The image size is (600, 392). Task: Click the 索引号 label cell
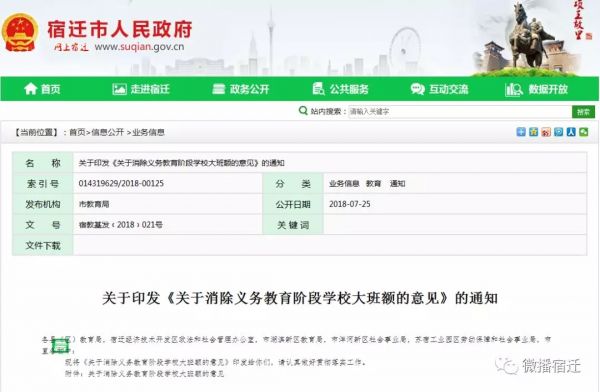[43, 184]
